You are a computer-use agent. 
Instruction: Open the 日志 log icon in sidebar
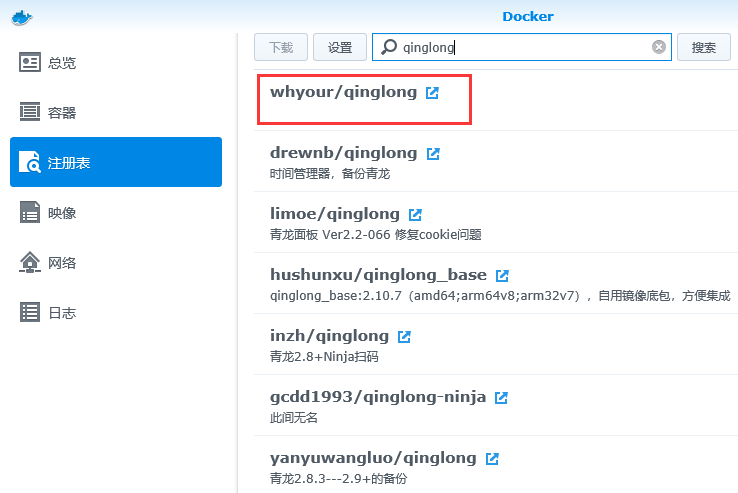(30, 312)
